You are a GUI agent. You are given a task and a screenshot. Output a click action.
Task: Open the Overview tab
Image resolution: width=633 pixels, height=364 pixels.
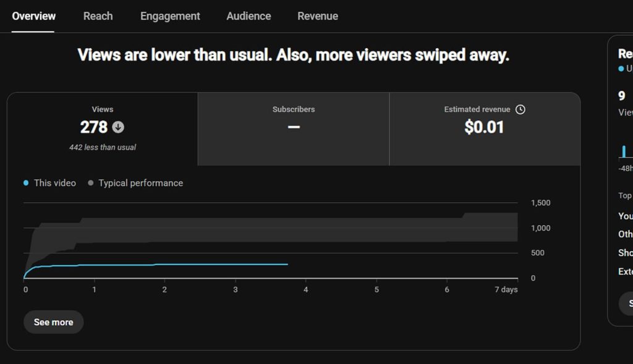point(33,16)
